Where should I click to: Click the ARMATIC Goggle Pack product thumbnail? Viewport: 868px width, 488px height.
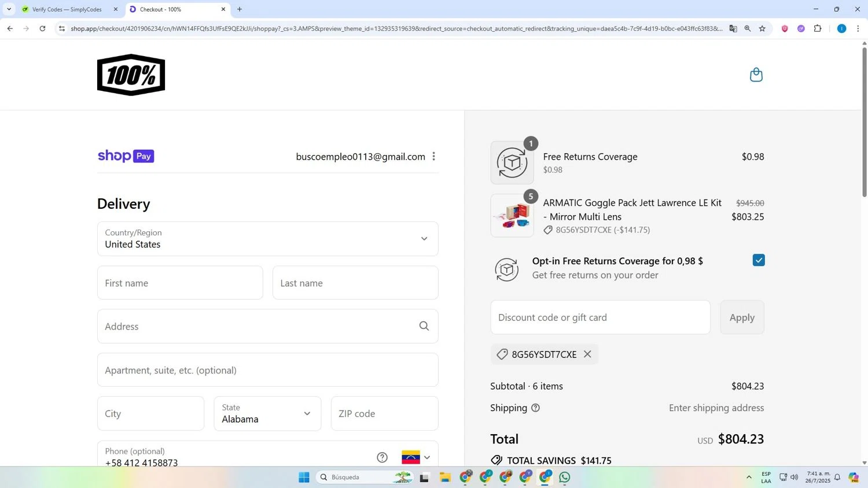[512, 215]
